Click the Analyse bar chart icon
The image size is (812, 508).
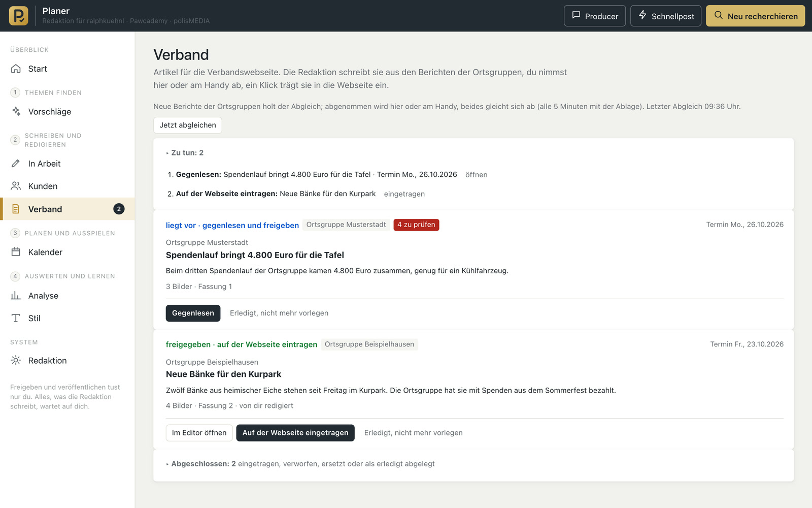[16, 296]
